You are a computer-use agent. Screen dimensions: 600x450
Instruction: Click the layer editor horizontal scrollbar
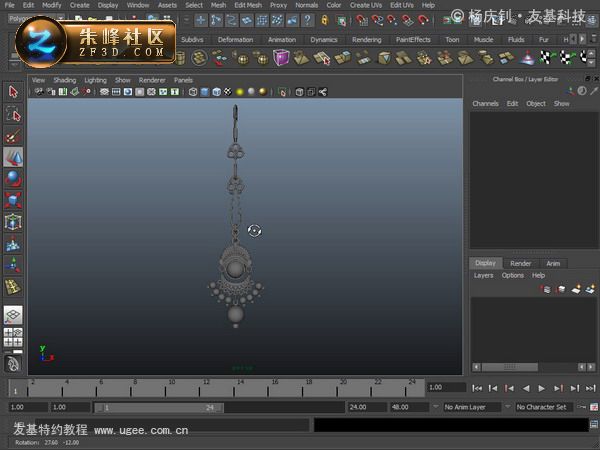(x=510, y=367)
